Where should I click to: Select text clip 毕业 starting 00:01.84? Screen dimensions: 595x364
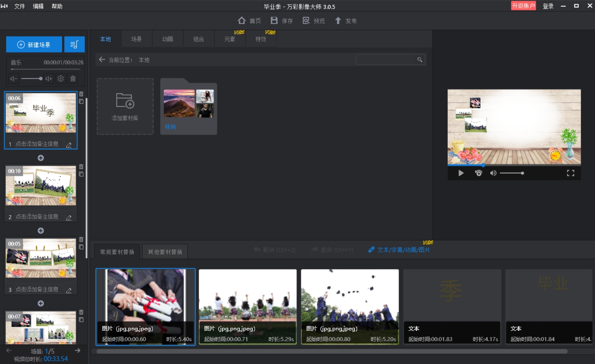(549, 307)
